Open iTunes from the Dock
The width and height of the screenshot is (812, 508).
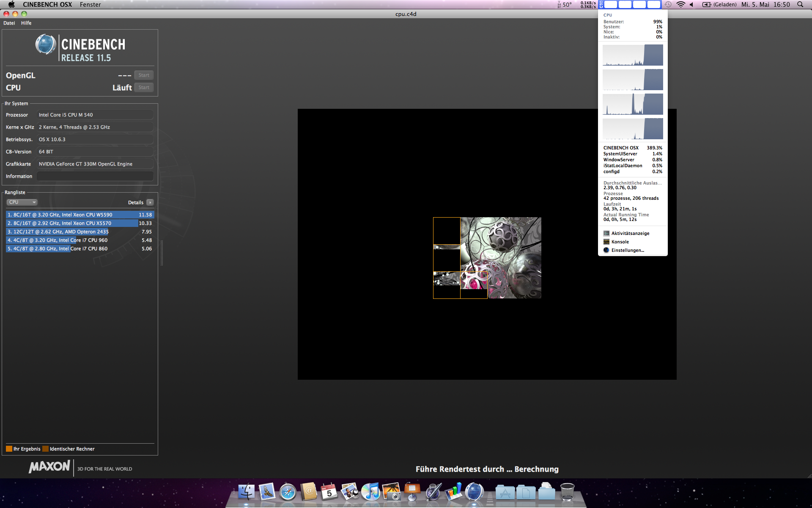[370, 492]
